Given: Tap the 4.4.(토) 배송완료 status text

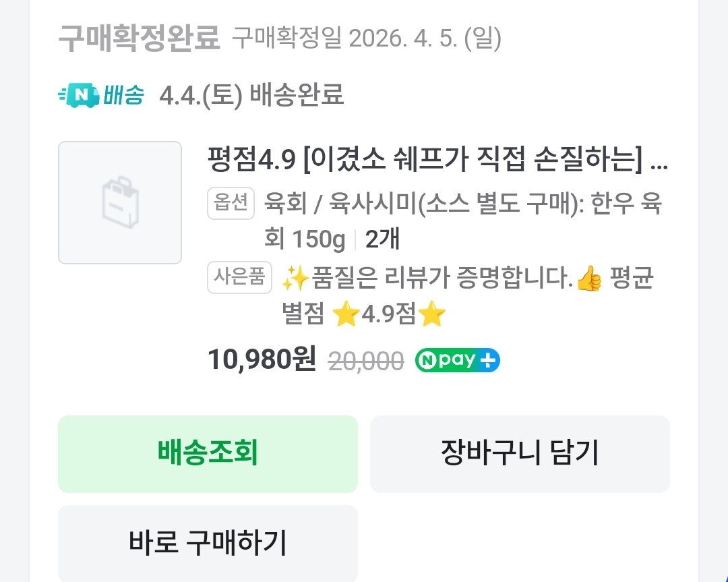Looking at the screenshot, I should (251, 96).
